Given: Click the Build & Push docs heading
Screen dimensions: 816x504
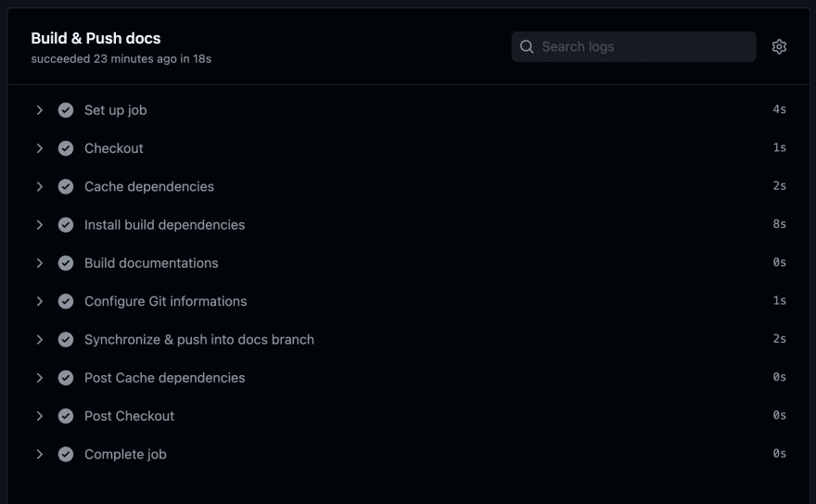Looking at the screenshot, I should (96, 38).
